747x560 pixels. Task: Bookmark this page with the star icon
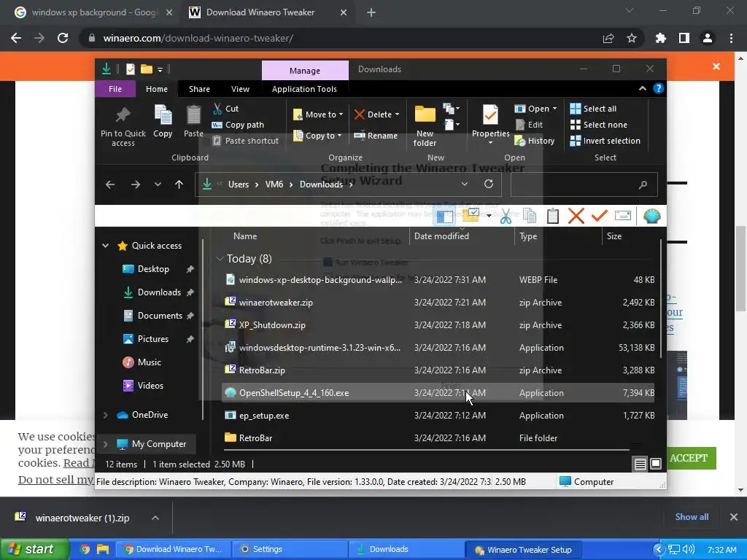click(x=632, y=38)
